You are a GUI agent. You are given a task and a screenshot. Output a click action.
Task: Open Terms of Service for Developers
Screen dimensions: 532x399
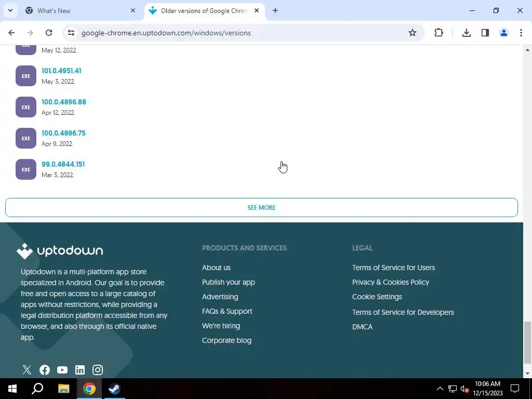403,312
